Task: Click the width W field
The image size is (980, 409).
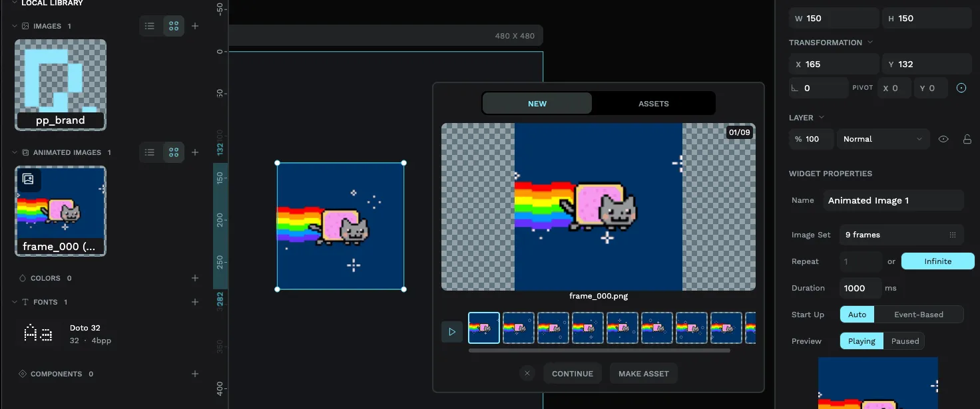Action: pos(834,19)
